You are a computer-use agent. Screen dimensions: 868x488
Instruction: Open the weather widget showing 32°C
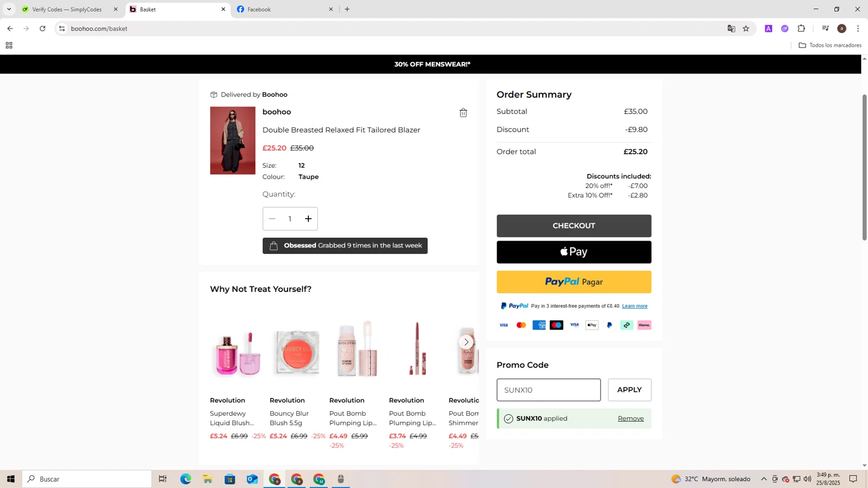click(x=711, y=479)
